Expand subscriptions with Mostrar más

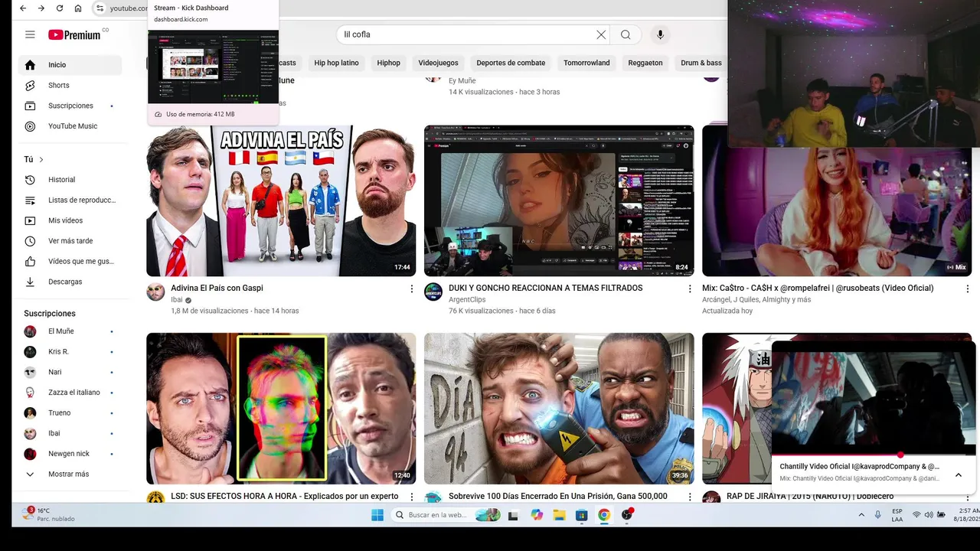[x=70, y=474]
